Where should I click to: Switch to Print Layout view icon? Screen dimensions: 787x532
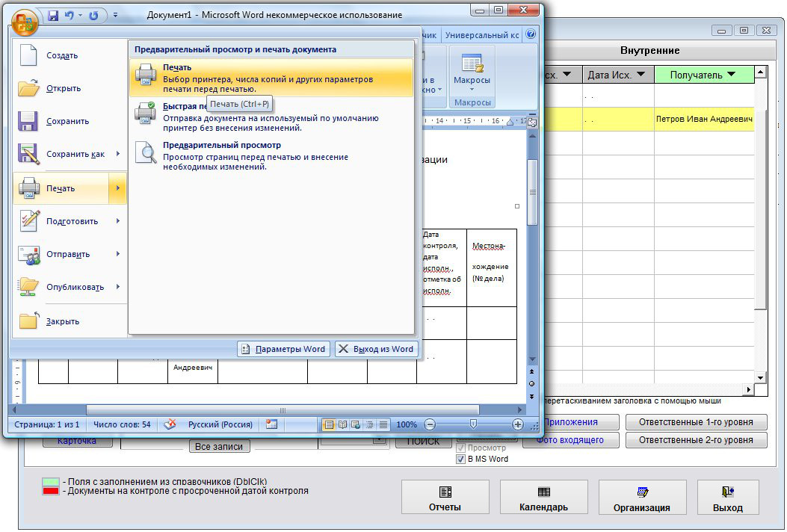(329, 424)
